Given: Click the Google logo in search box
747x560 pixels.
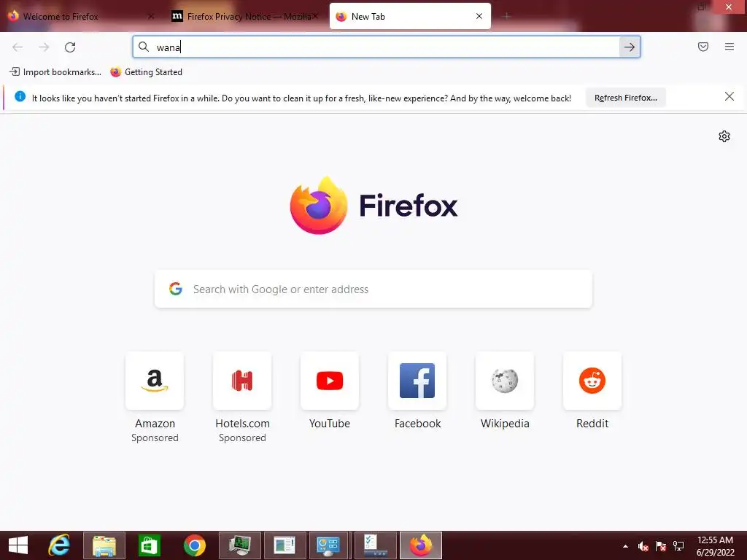Looking at the screenshot, I should 176,289.
